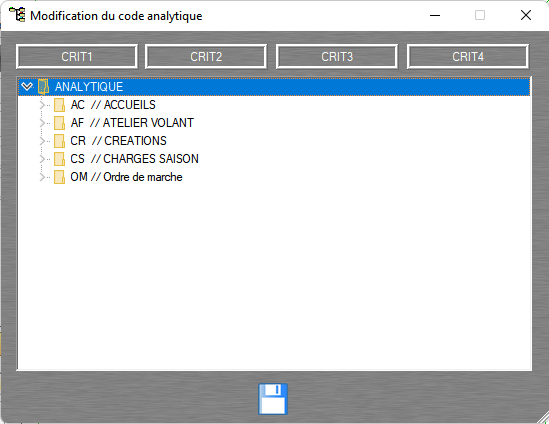Expand the CR // CREATIONS node
Image resolution: width=549 pixels, height=424 pixels.
(42, 141)
